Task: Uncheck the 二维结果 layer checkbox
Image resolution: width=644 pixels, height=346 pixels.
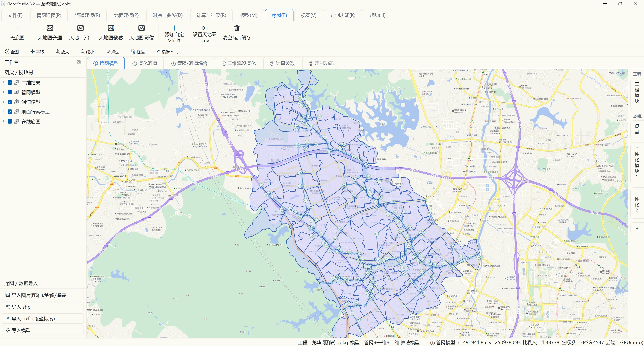Action: click(x=10, y=82)
